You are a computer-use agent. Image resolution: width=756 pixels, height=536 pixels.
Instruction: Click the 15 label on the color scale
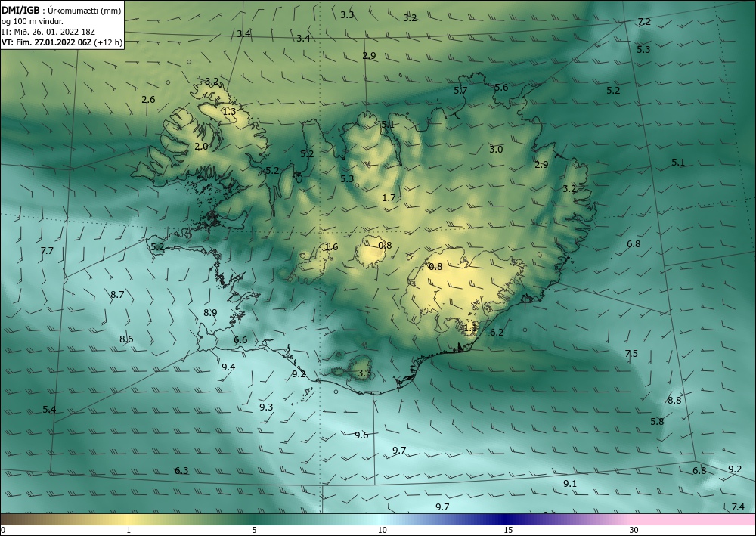(508, 530)
